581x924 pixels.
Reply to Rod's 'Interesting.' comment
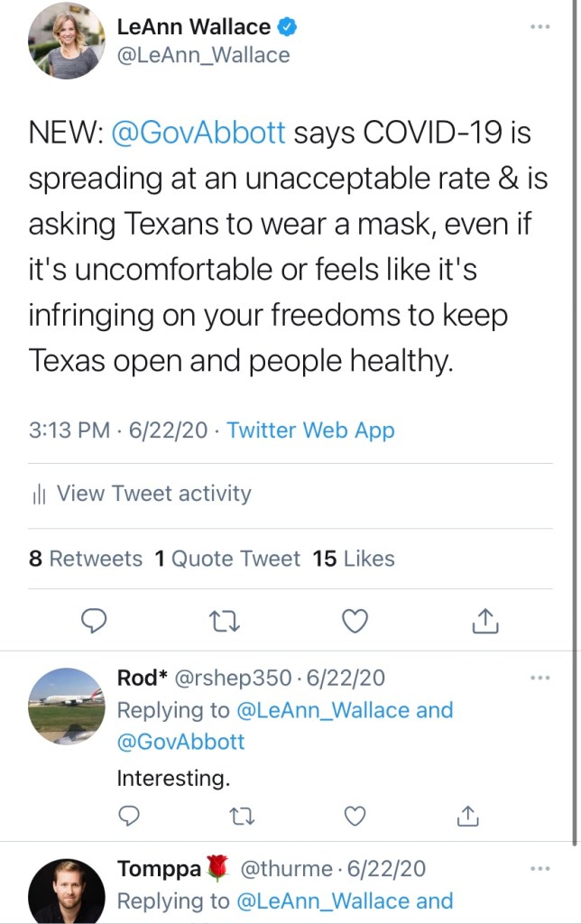(129, 816)
